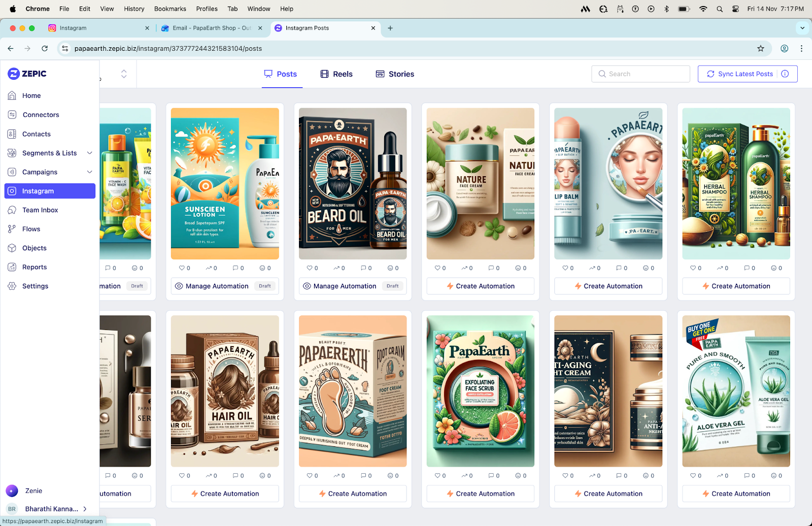Click the Chrome address bar URL
812x526 pixels.
[x=168, y=49]
